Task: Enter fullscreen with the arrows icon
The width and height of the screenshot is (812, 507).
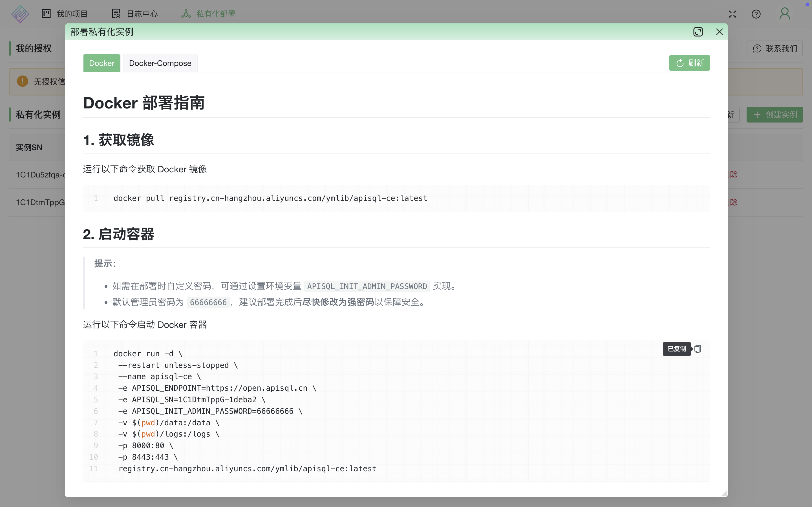Action: tap(732, 14)
